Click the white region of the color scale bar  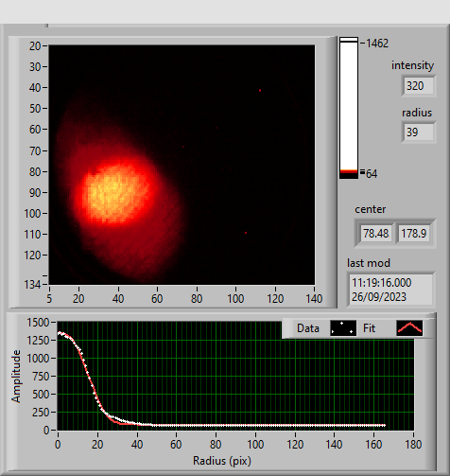point(349,106)
